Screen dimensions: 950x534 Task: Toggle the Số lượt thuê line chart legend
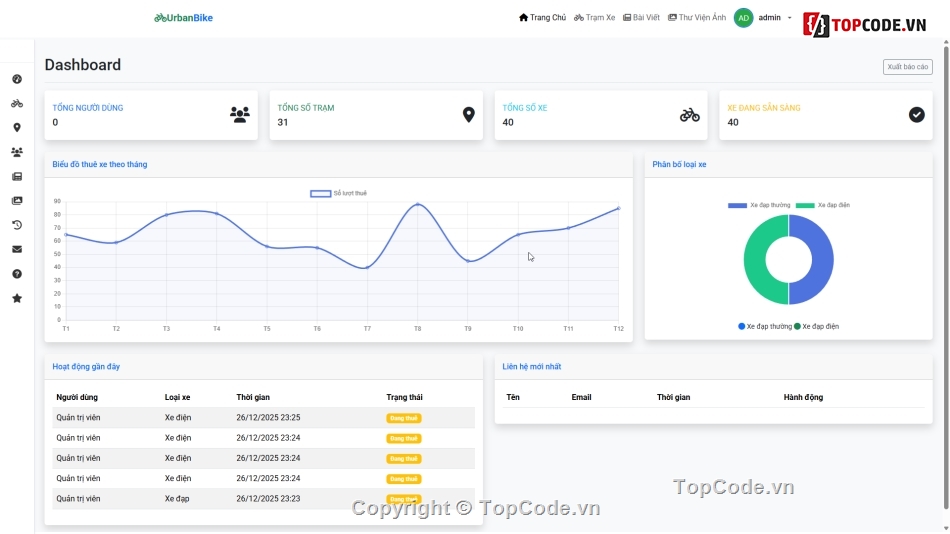click(x=338, y=193)
